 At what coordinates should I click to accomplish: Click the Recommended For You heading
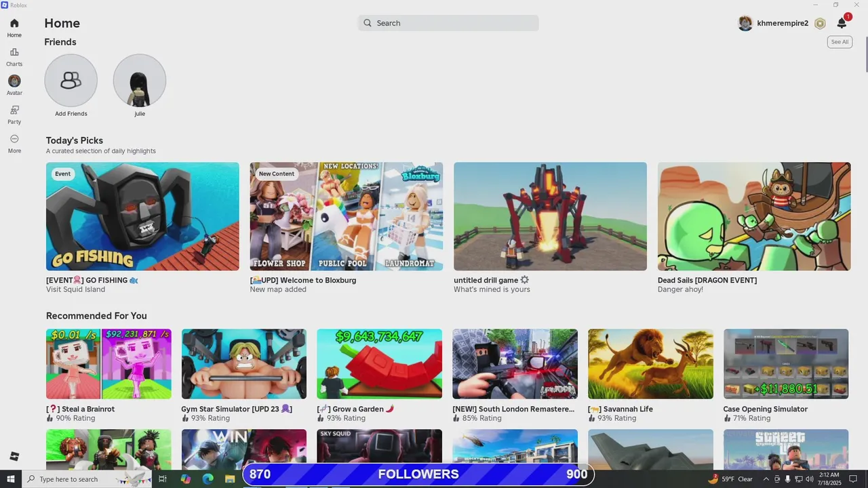tap(96, 316)
